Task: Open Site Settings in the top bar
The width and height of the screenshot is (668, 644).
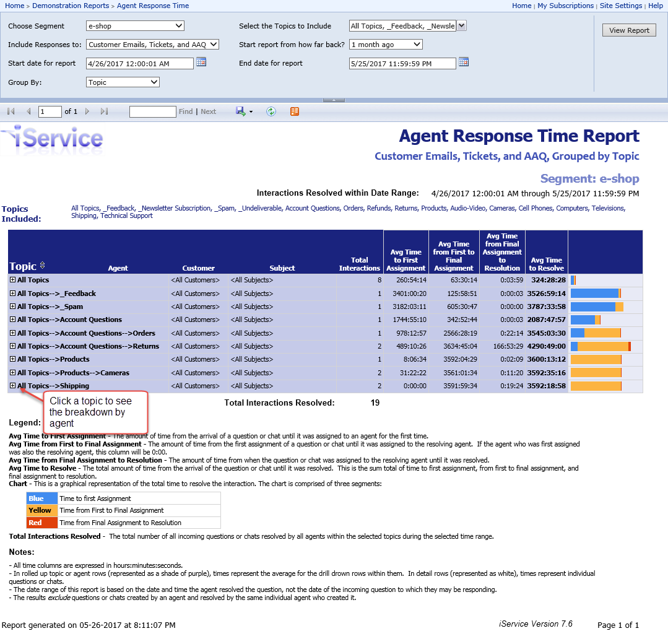Action: [621, 6]
